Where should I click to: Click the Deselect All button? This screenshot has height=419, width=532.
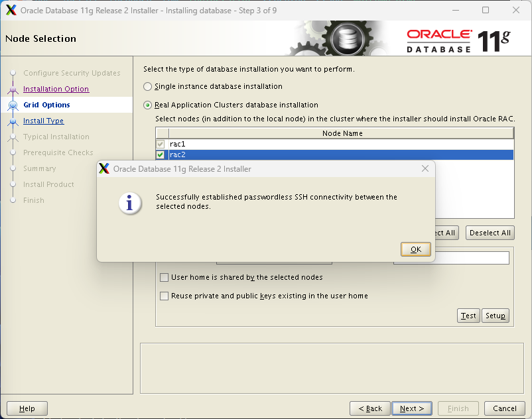(490, 233)
